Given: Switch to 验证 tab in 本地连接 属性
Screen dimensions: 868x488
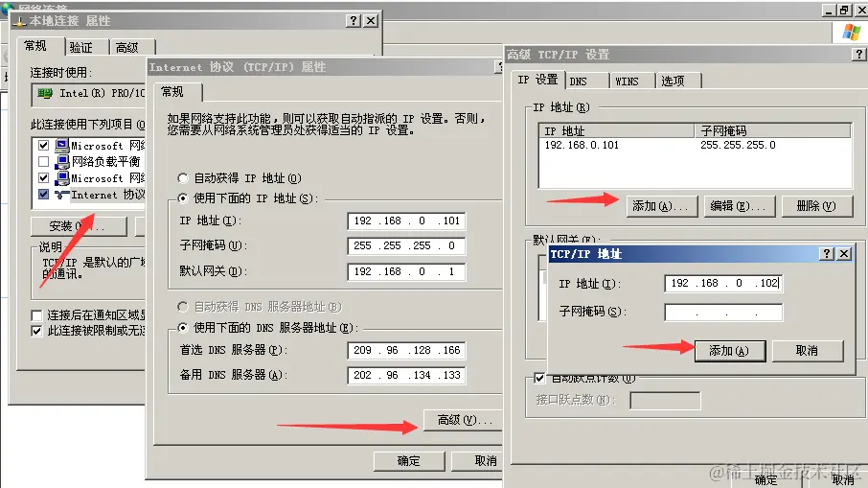Looking at the screenshot, I should [x=87, y=48].
